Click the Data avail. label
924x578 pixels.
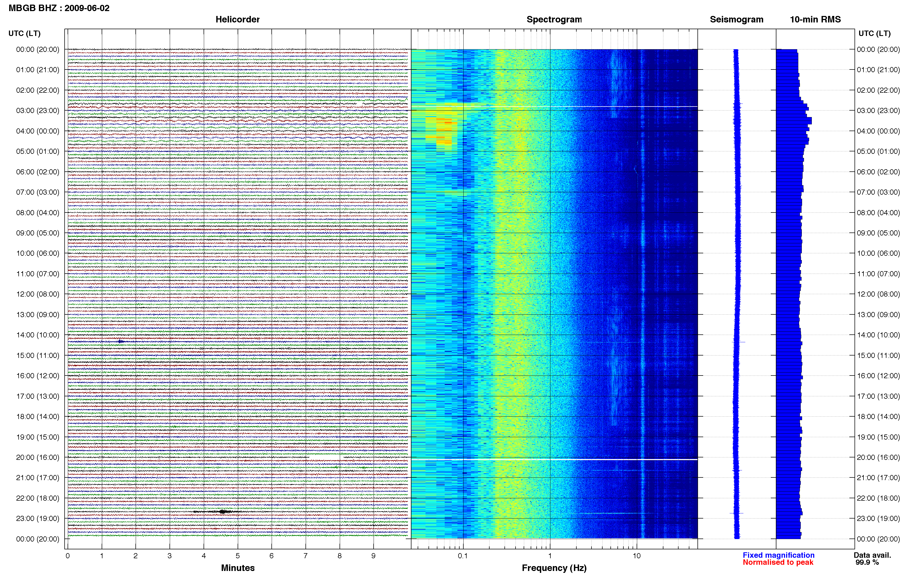[x=872, y=555]
